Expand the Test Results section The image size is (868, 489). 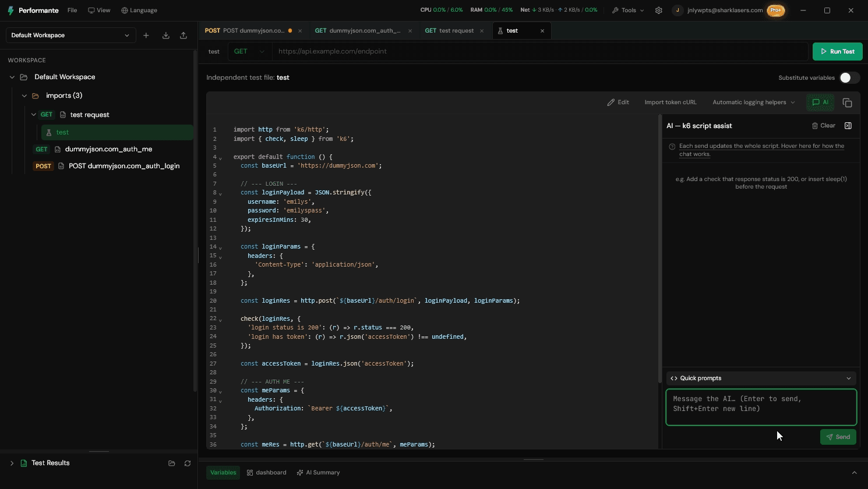[x=12, y=463]
